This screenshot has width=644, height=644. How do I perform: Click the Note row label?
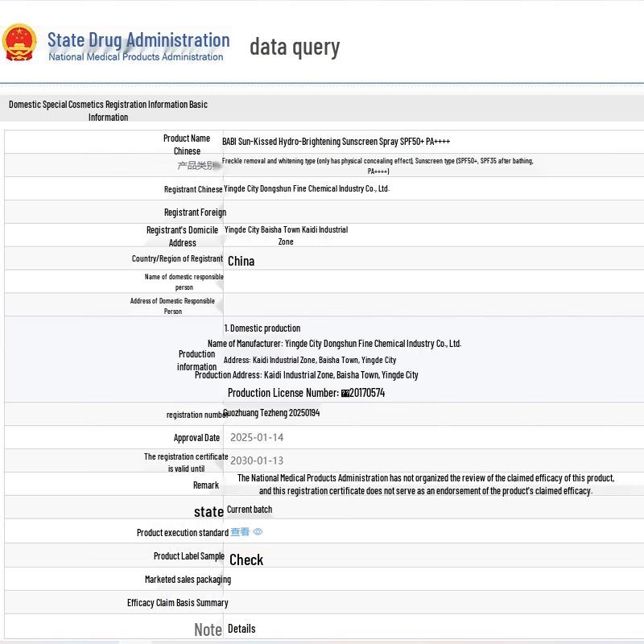pos(208,630)
